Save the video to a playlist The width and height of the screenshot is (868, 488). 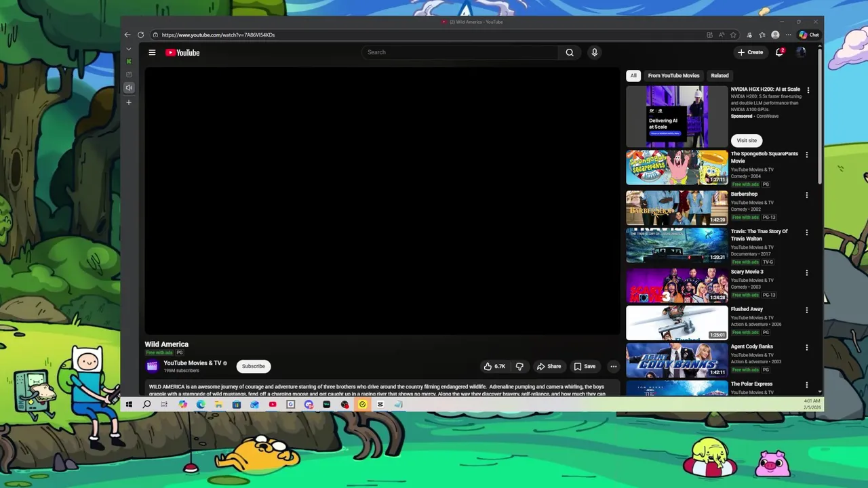coord(585,366)
